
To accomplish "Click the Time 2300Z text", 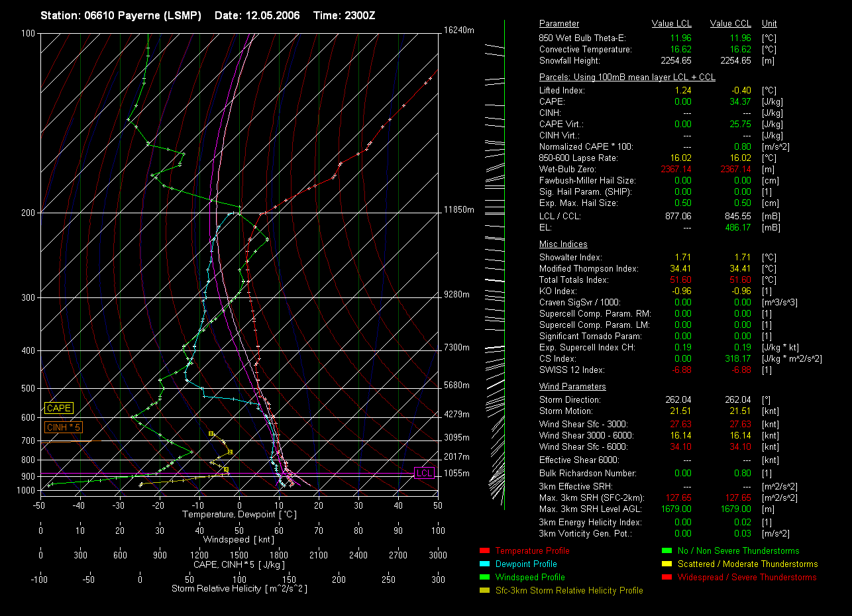I will 344,15.
